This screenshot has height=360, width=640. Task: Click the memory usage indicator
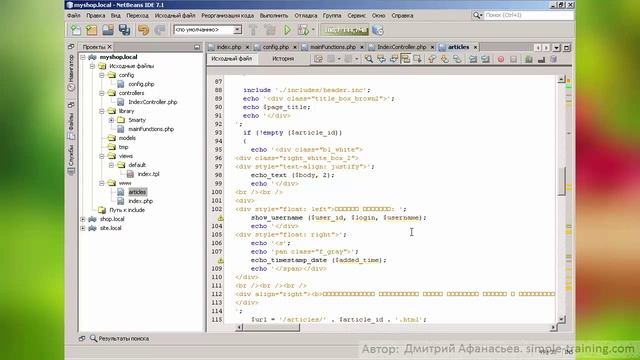point(345,30)
